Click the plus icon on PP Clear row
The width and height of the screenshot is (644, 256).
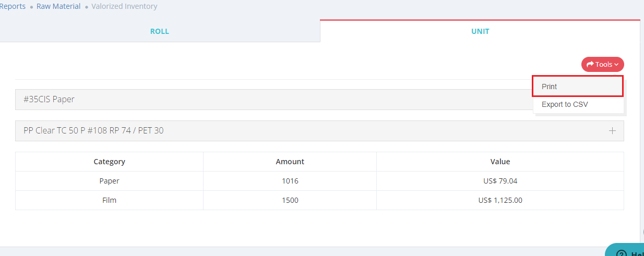(x=612, y=131)
